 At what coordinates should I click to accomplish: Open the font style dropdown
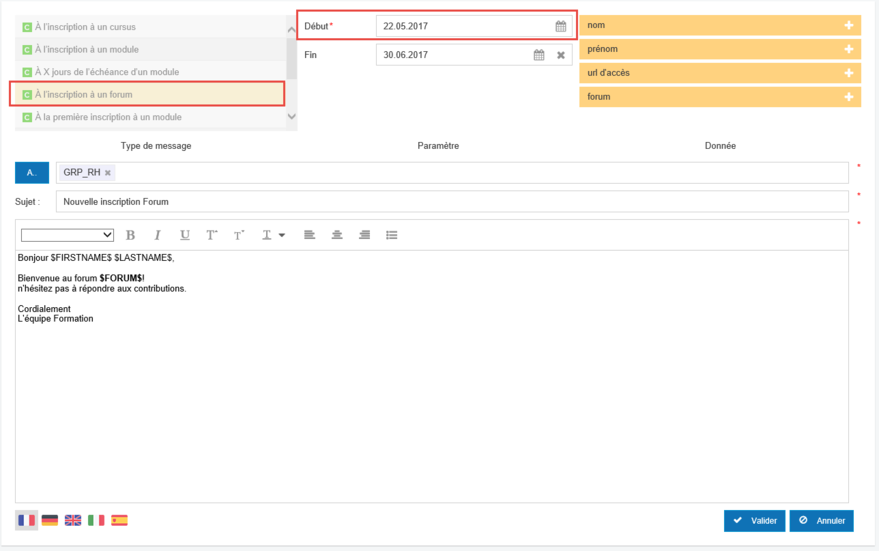(67, 235)
